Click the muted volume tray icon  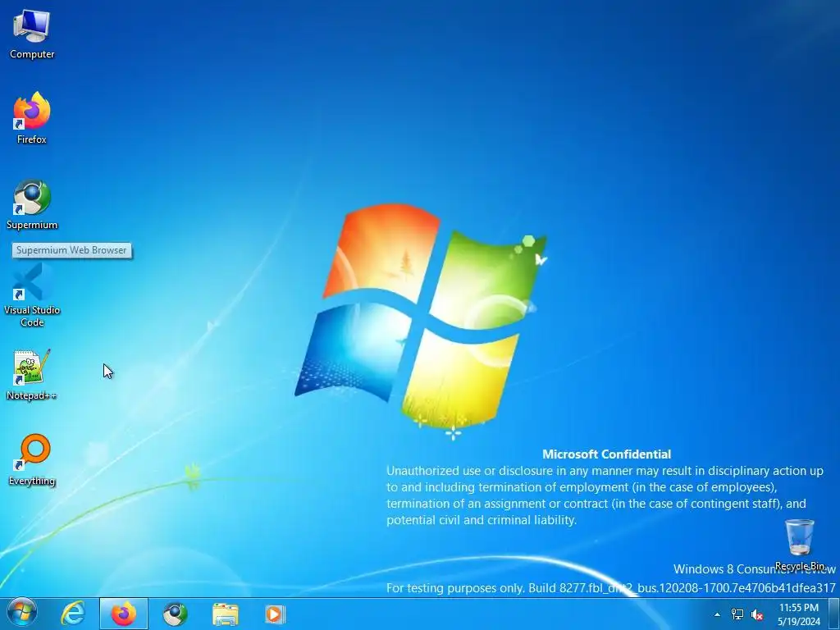tap(757, 614)
